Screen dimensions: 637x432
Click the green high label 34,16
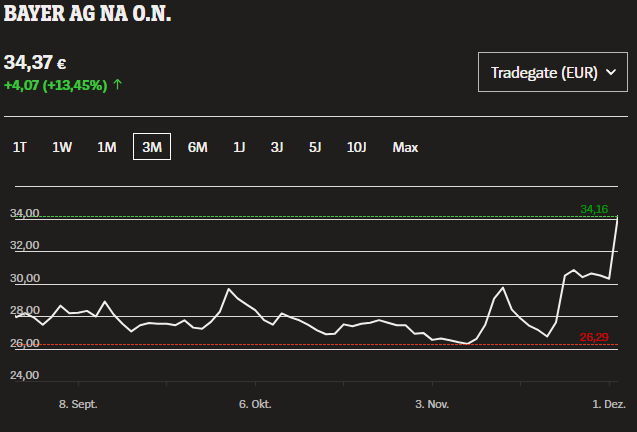[x=594, y=209]
